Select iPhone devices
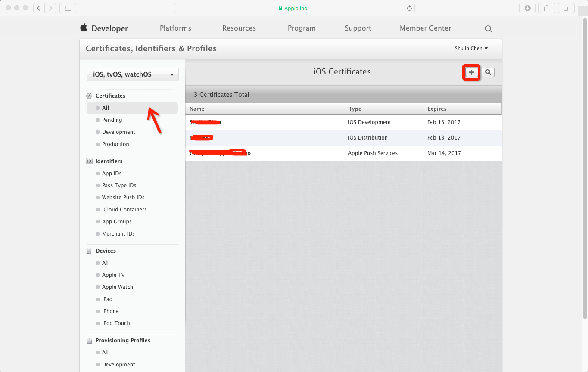 click(x=110, y=311)
